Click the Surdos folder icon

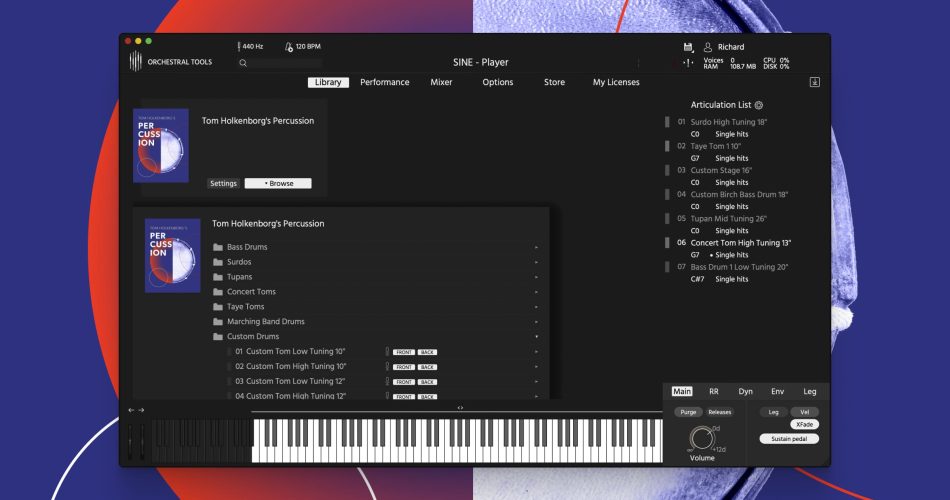(x=218, y=262)
